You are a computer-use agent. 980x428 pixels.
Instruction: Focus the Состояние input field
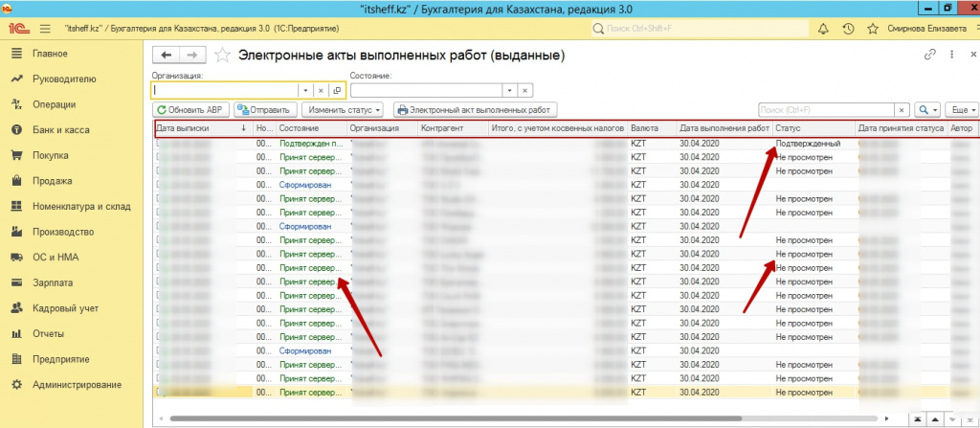[426, 91]
